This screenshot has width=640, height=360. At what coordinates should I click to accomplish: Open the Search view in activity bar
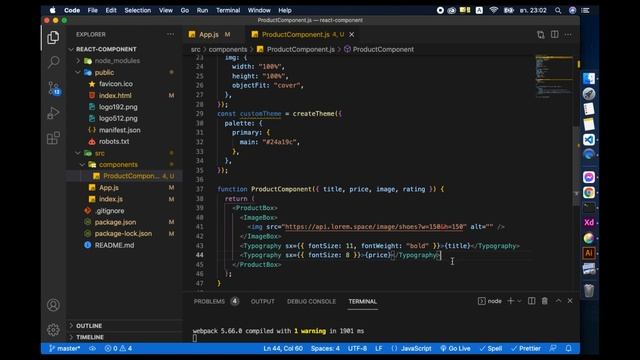pos(53,62)
